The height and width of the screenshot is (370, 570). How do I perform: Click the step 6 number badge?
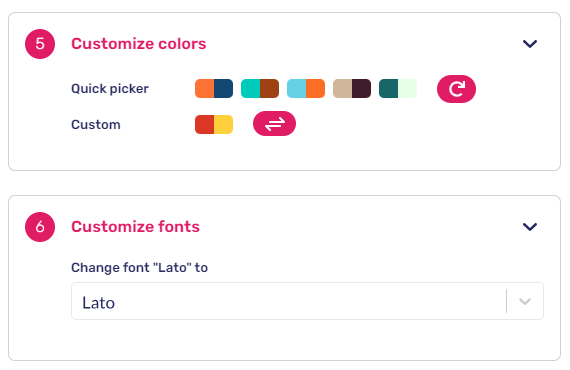[x=40, y=227]
